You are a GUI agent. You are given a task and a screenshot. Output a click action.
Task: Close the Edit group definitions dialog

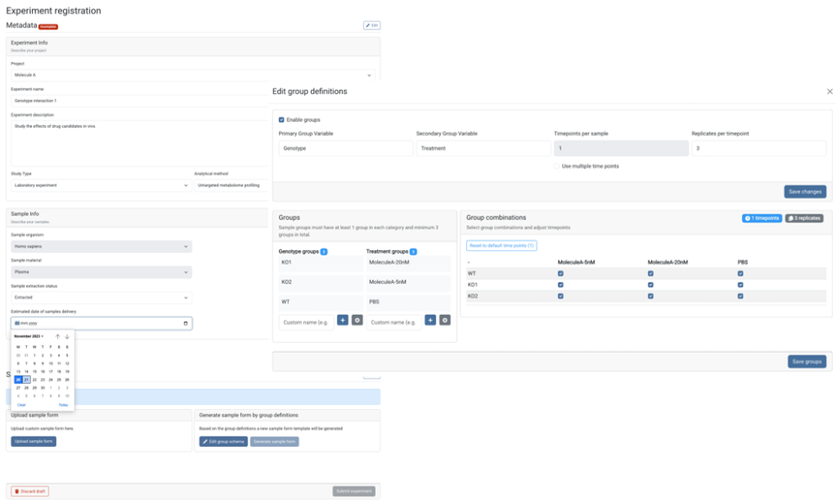click(x=829, y=92)
